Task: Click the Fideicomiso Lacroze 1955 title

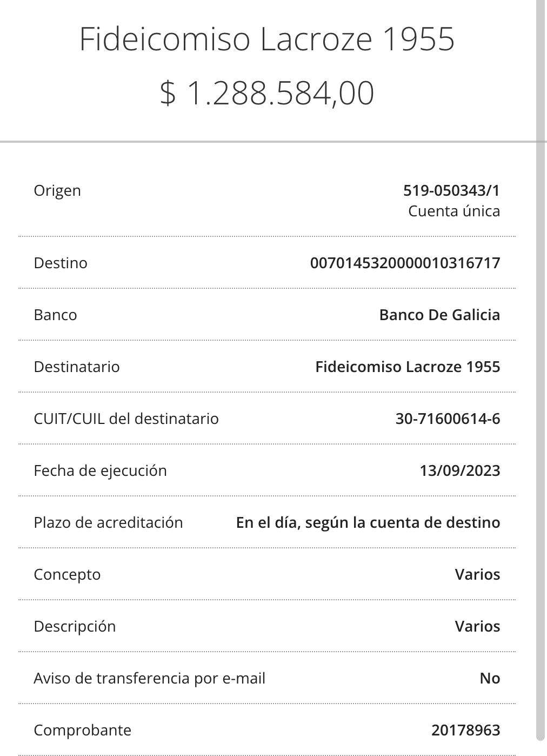Action: pyautogui.click(x=267, y=39)
